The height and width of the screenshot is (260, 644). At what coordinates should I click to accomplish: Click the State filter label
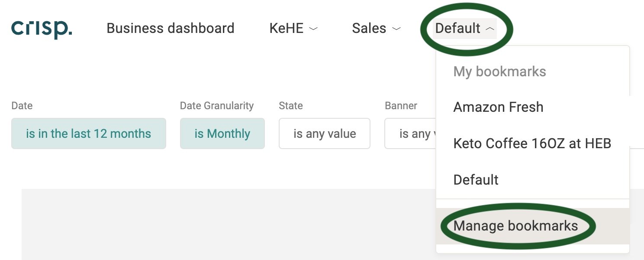click(x=291, y=106)
